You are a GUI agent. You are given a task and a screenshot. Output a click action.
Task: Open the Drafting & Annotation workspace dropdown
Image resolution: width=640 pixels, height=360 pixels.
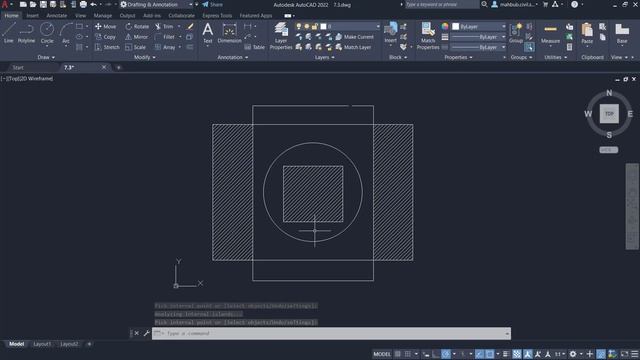pos(157,4)
